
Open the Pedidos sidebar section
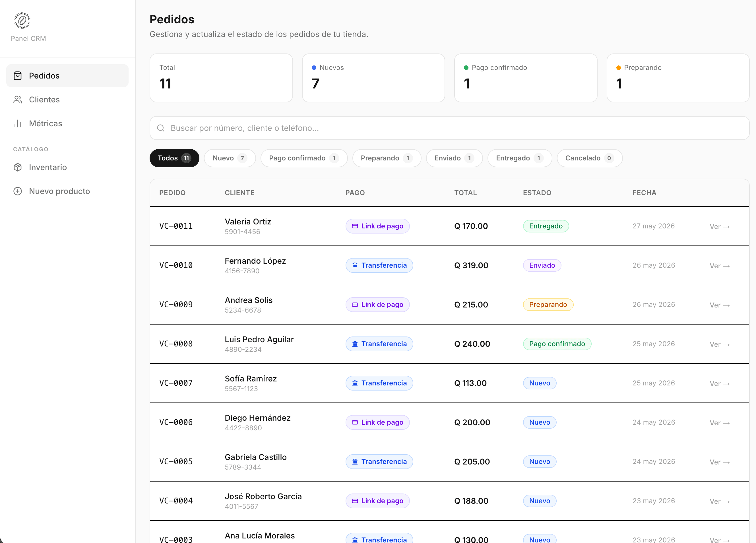67,76
